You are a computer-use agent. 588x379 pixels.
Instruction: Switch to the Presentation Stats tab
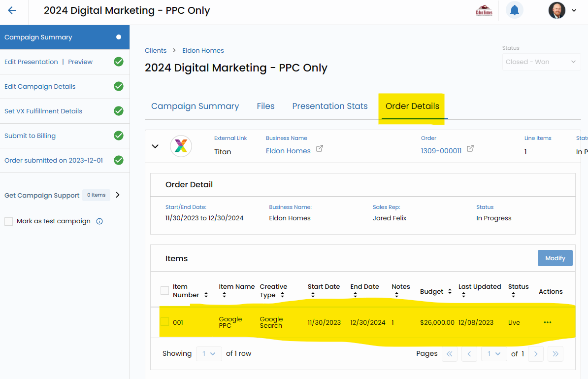(329, 106)
